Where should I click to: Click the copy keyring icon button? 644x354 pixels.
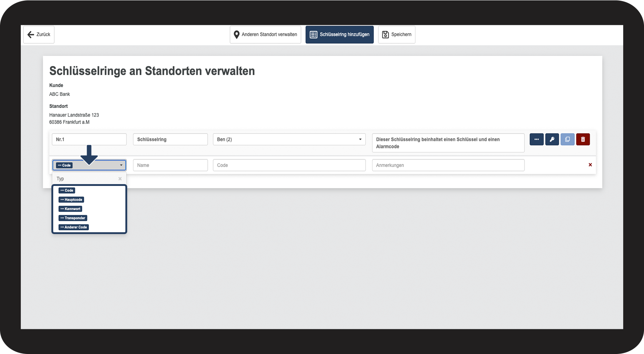(x=567, y=139)
